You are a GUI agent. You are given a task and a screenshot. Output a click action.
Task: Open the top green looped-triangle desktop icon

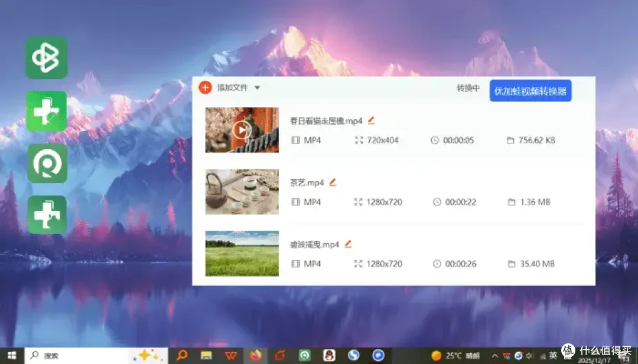tap(47, 58)
